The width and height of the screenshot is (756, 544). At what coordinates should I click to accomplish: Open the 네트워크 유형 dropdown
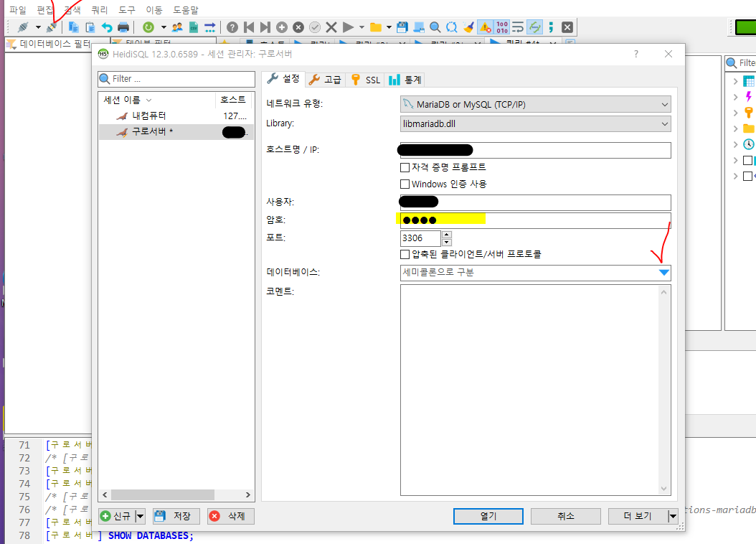coord(535,104)
